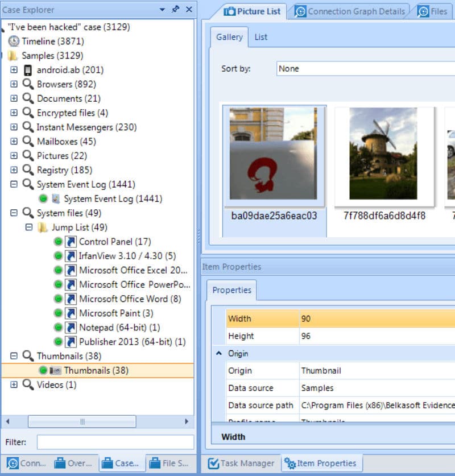The width and height of the screenshot is (455, 476).
Task: Click the Filter input field
Action: (115, 442)
